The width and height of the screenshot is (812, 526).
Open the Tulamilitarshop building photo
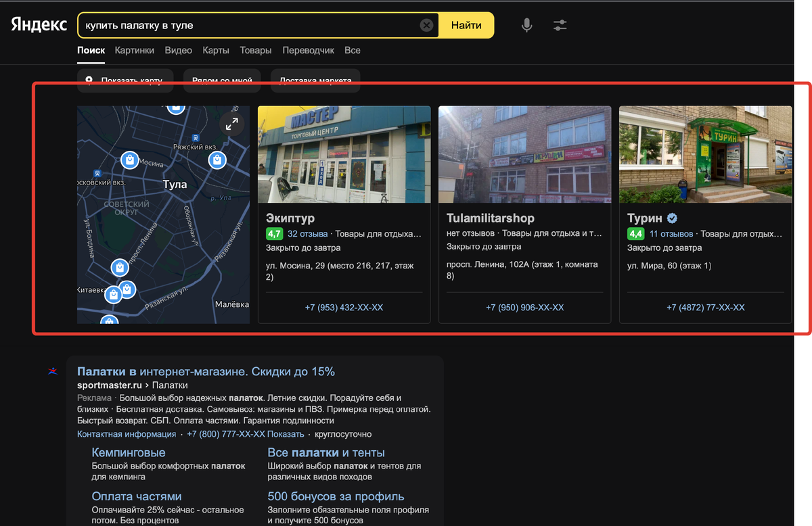(524, 154)
